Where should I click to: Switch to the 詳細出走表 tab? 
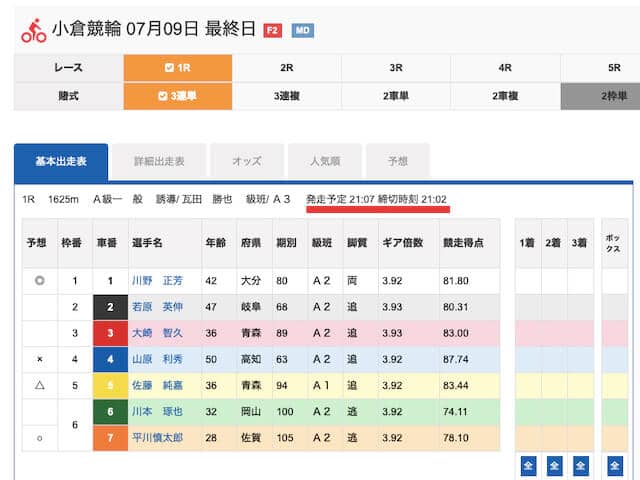[158, 161]
